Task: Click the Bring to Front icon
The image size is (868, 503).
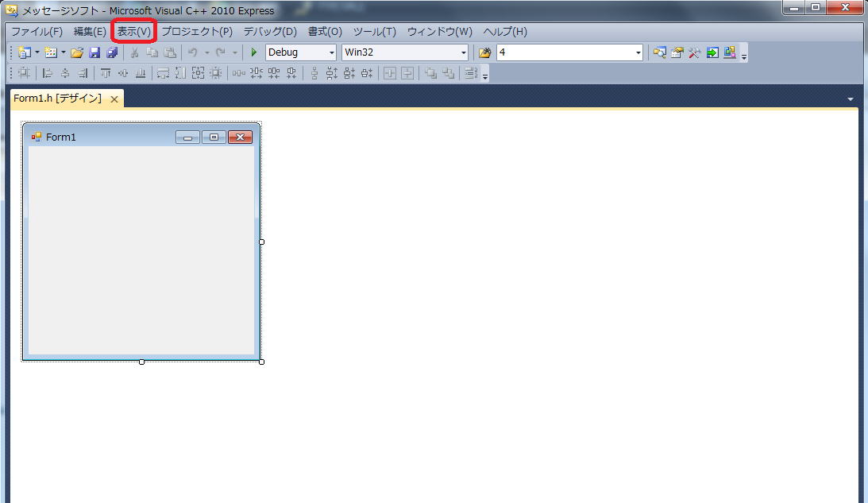Action: tap(430, 73)
